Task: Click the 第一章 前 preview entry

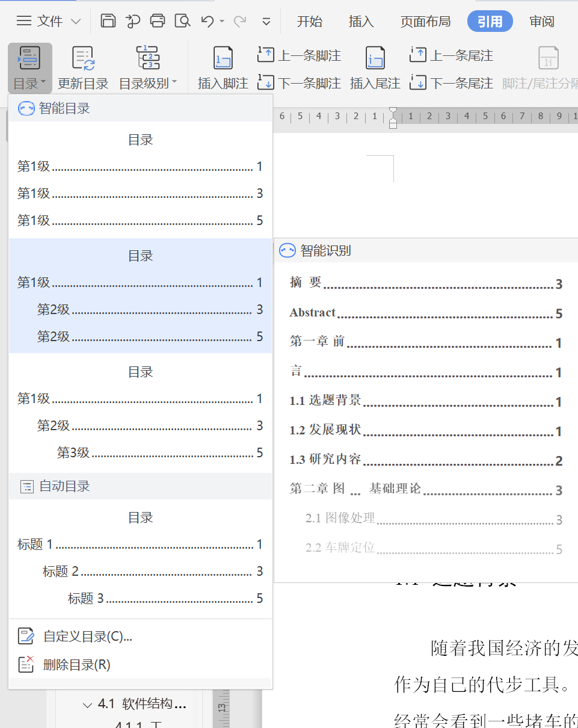Action: coord(426,342)
